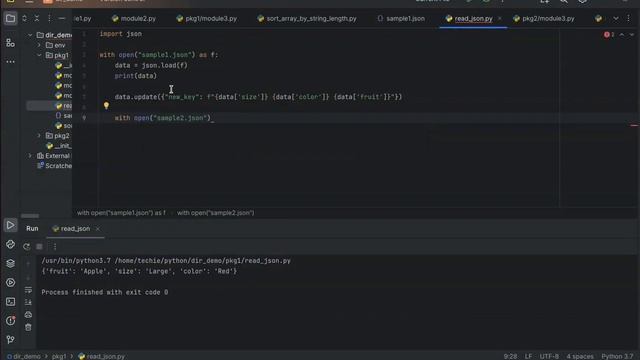Expand the pkg2 folder
This screenshot has height=360, width=640.
pos(39,136)
